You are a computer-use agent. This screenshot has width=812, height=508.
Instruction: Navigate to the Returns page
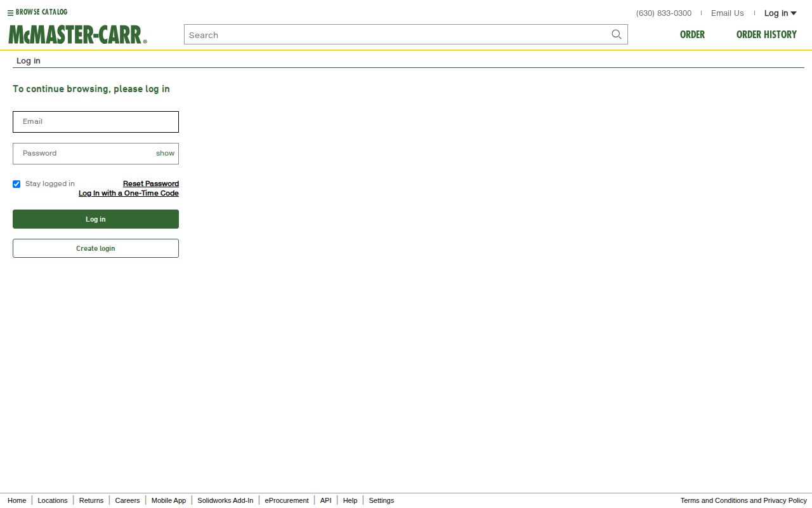(x=91, y=500)
